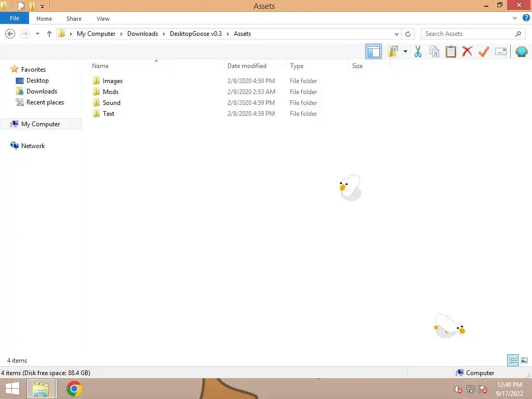Image resolution: width=532 pixels, height=399 pixels.
Task: Select My Computer in the navigation pane
Action: tap(41, 124)
